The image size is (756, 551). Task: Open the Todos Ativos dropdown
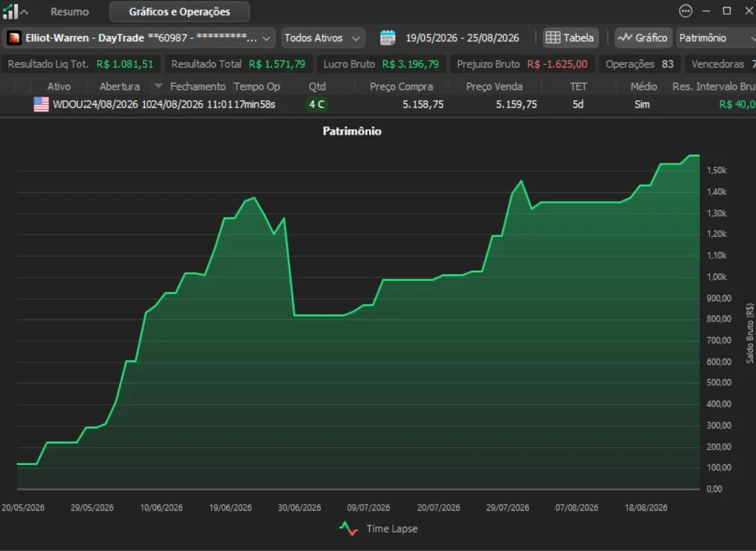pos(323,37)
